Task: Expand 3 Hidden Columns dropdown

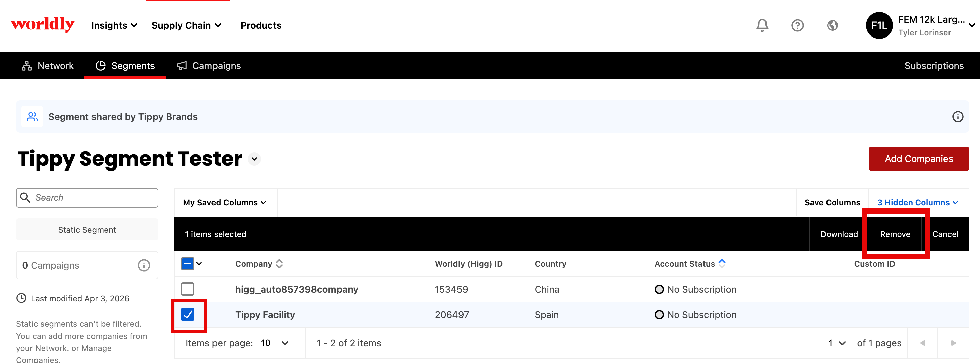Action: [x=917, y=203]
